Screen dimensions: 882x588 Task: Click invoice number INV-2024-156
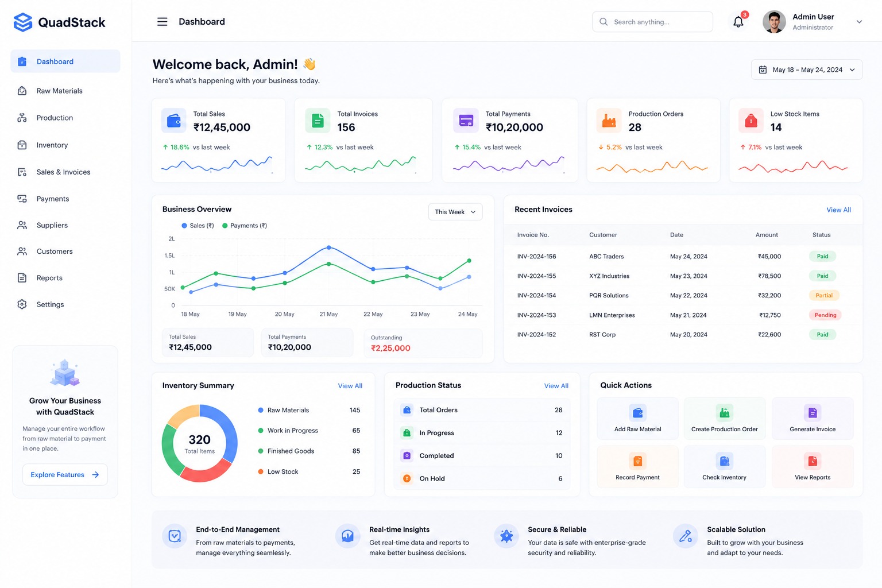tap(536, 257)
